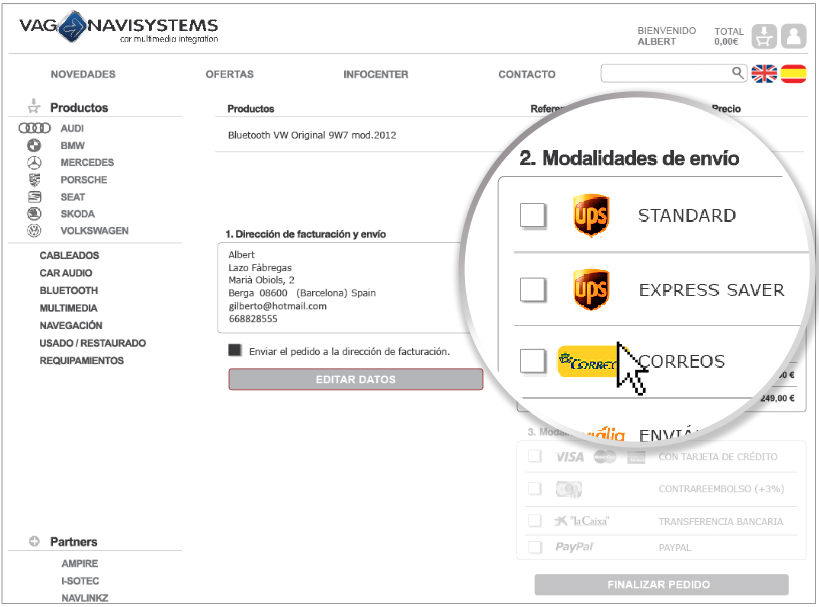Click the search magnifier icon
The image size is (819, 607).
coord(738,73)
